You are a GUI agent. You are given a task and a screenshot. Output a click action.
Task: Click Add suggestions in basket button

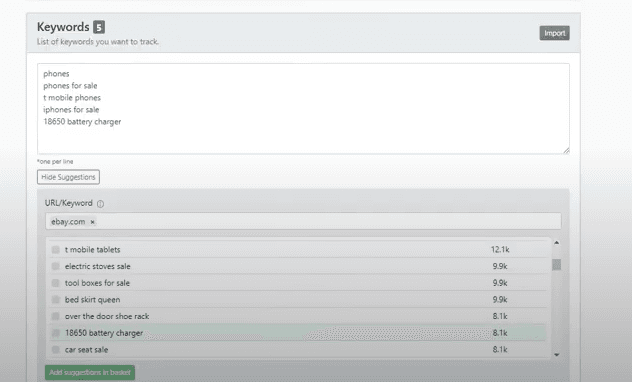pyautogui.click(x=89, y=372)
